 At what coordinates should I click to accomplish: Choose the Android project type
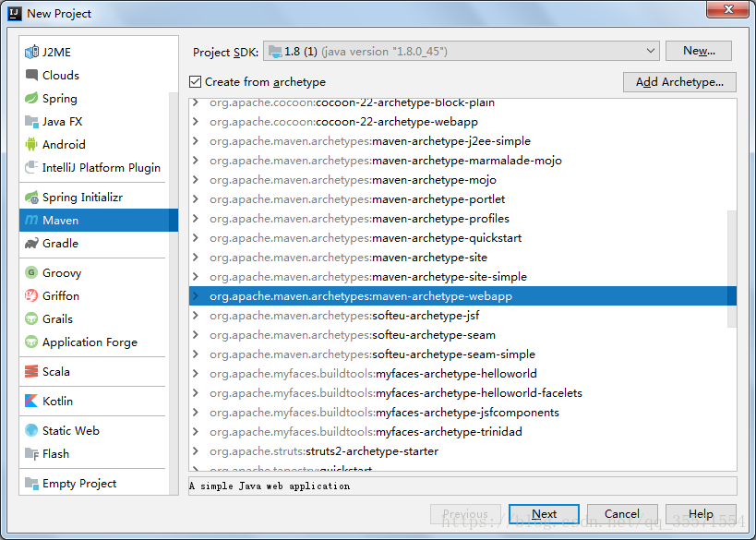pos(94,144)
